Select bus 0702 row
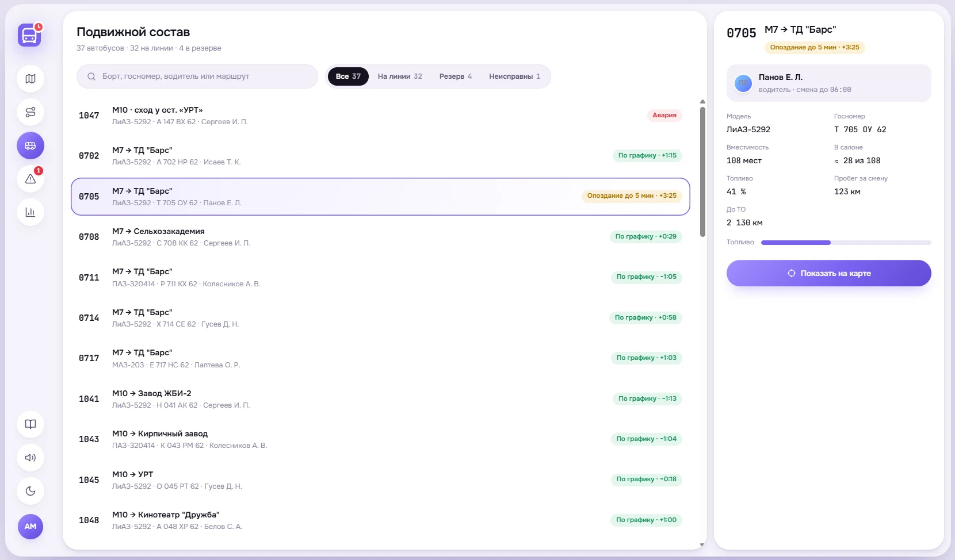Image resolution: width=955 pixels, height=560 pixels. 380,156
